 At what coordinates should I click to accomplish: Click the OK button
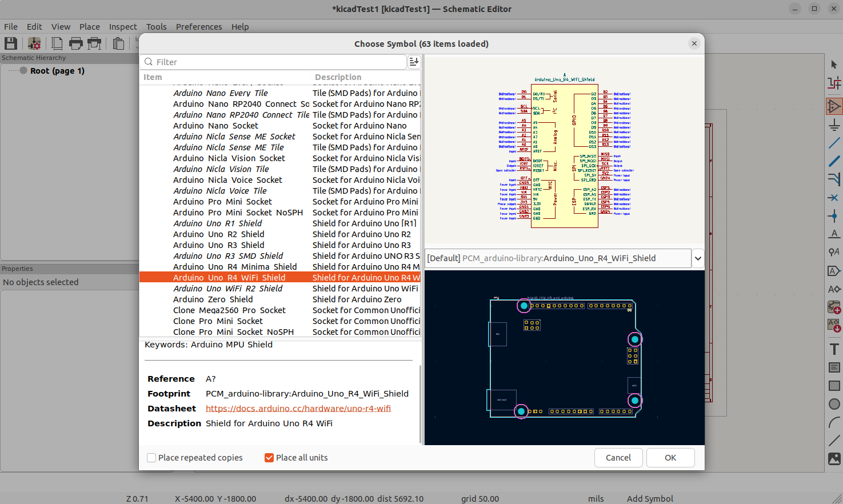pos(670,458)
